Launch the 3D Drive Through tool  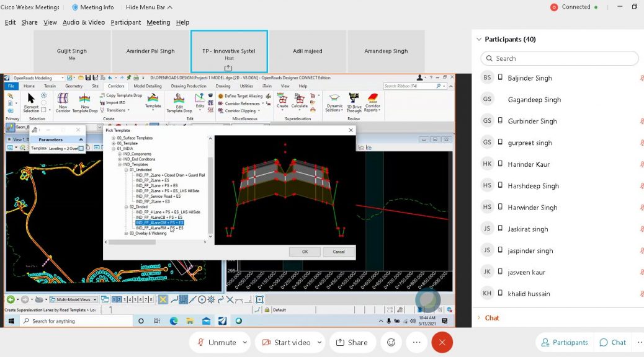[354, 103]
